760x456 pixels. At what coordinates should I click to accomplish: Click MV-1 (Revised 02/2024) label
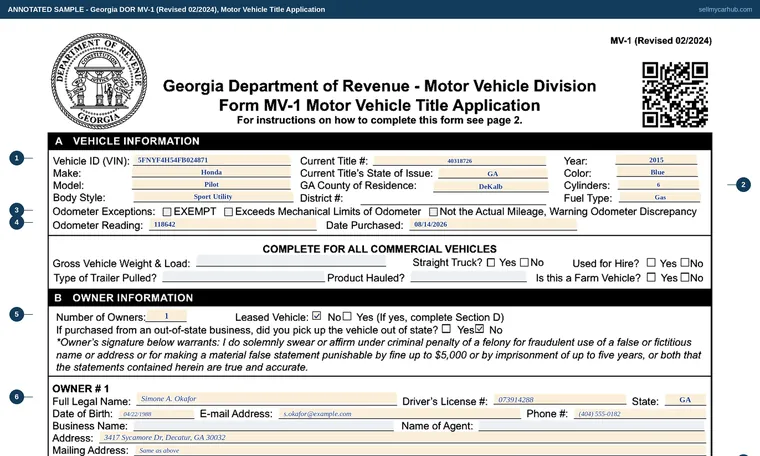point(661,41)
